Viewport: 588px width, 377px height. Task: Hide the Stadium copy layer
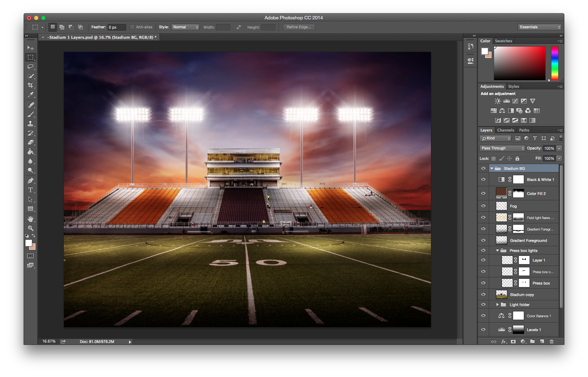(x=483, y=295)
